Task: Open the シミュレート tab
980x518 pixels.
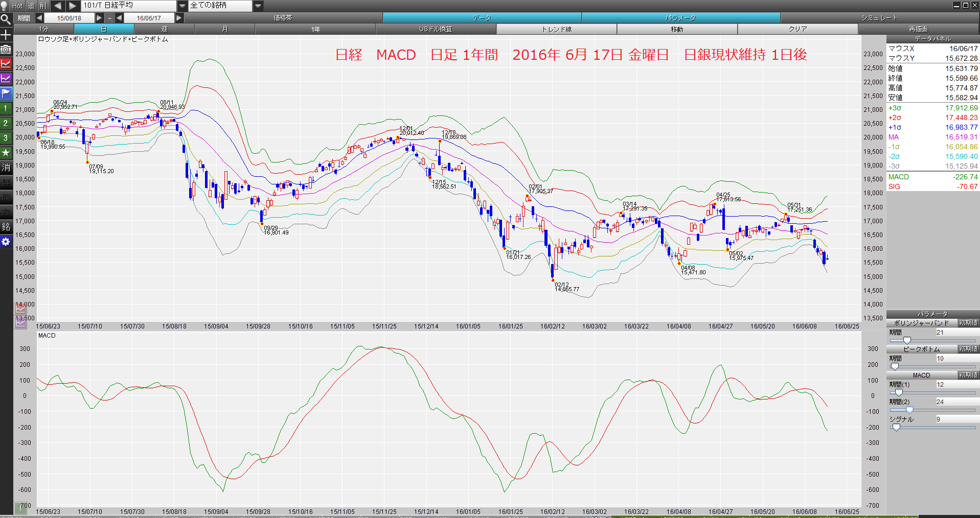Action: (x=879, y=18)
